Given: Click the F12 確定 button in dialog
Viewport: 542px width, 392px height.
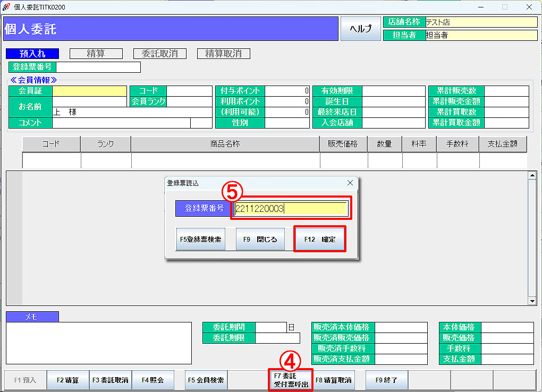Looking at the screenshot, I should click(320, 240).
